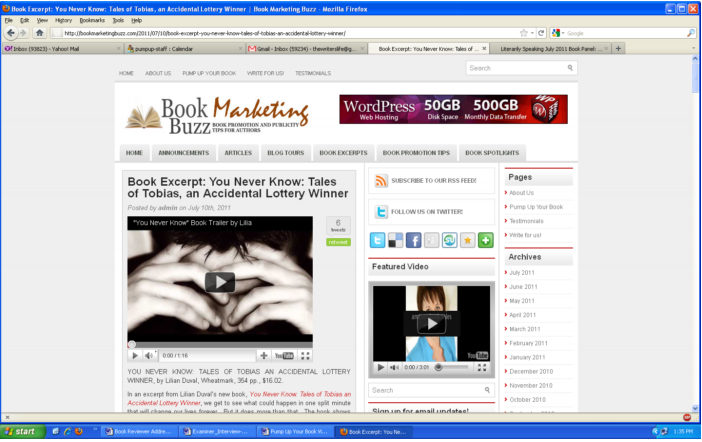Click the browser address bar URL

click(x=205, y=33)
